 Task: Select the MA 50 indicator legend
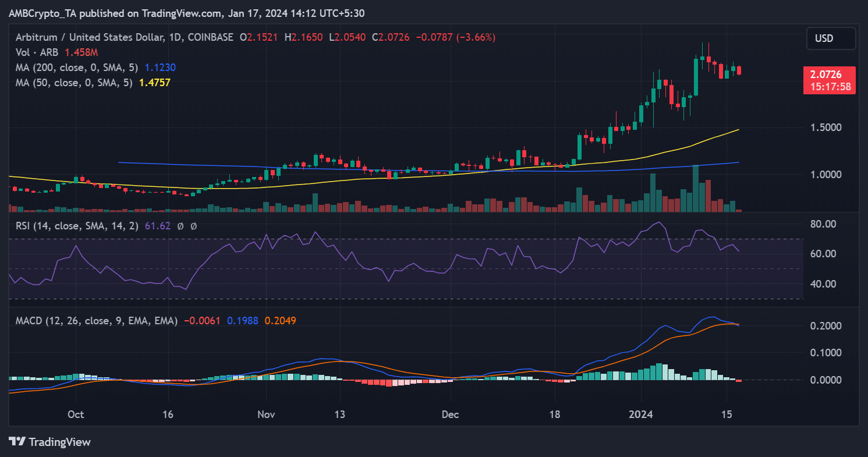[x=72, y=83]
